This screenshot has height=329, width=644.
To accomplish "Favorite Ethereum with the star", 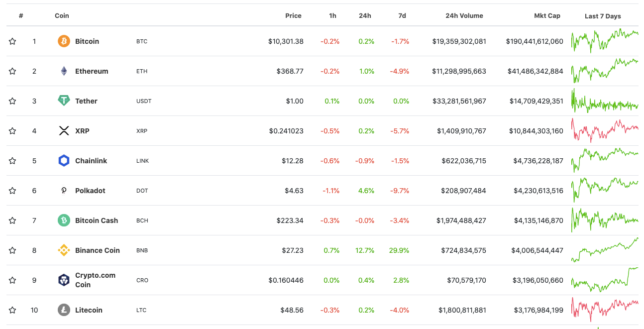I will tap(12, 71).
